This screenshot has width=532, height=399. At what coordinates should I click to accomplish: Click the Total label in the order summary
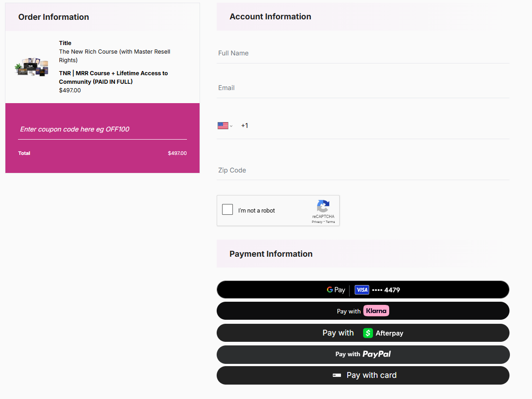point(24,154)
